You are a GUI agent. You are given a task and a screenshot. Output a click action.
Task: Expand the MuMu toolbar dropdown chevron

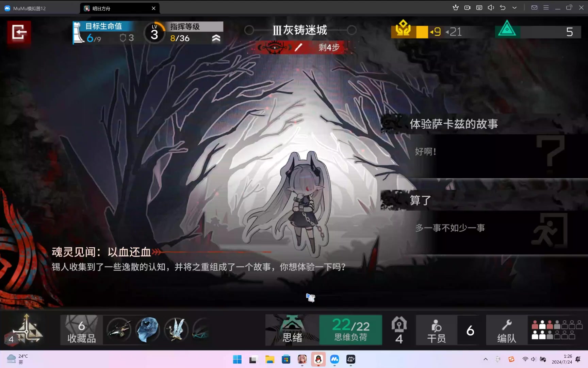[x=514, y=7]
